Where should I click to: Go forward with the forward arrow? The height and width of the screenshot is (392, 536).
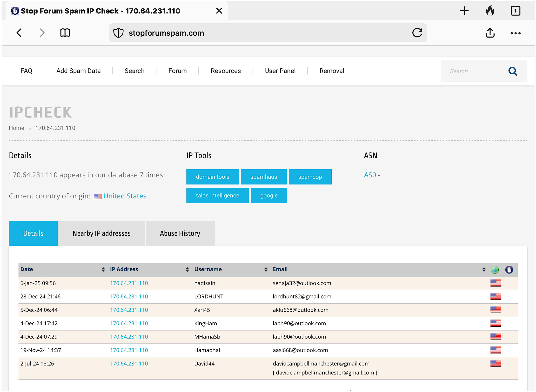click(x=42, y=33)
